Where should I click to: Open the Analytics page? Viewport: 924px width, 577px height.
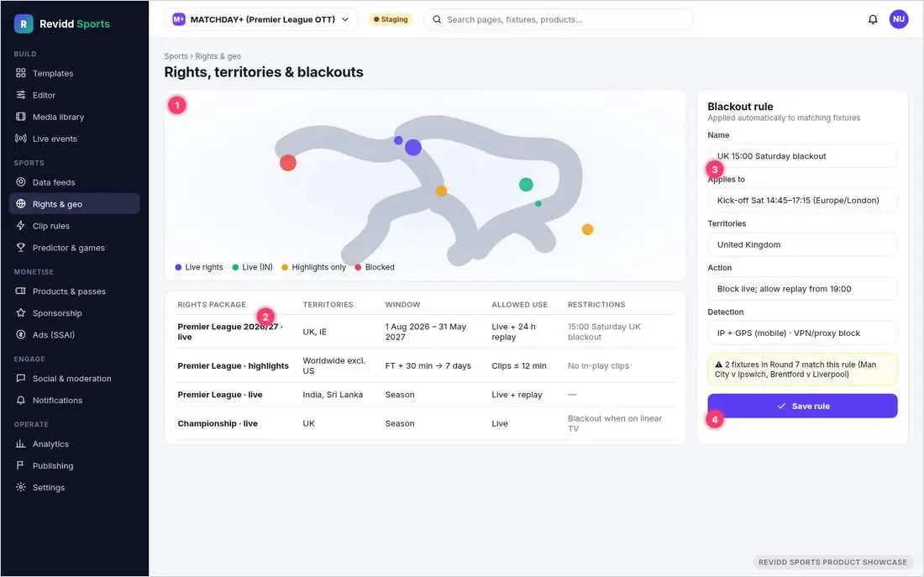click(74, 443)
